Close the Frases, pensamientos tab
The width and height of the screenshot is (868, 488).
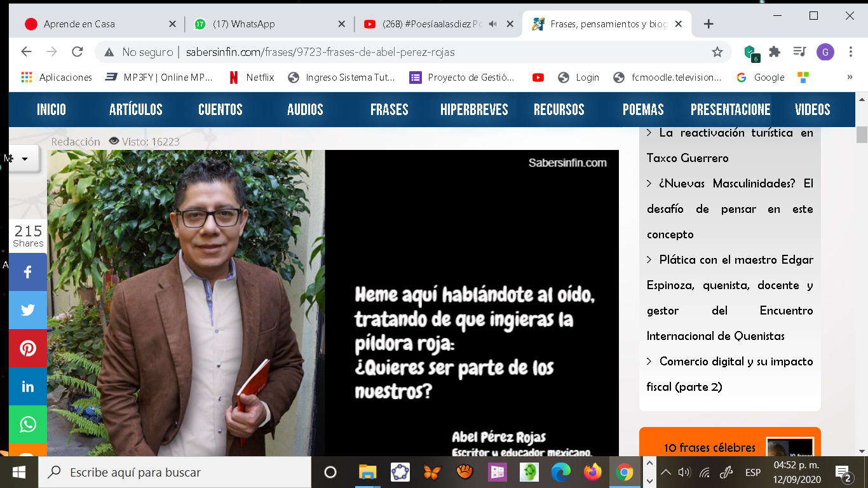click(679, 24)
